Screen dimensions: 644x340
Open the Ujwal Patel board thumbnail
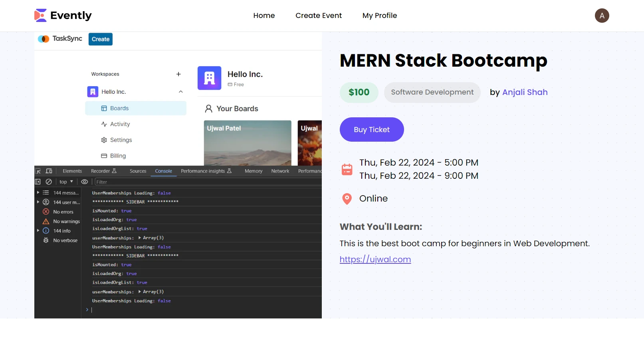(x=248, y=142)
